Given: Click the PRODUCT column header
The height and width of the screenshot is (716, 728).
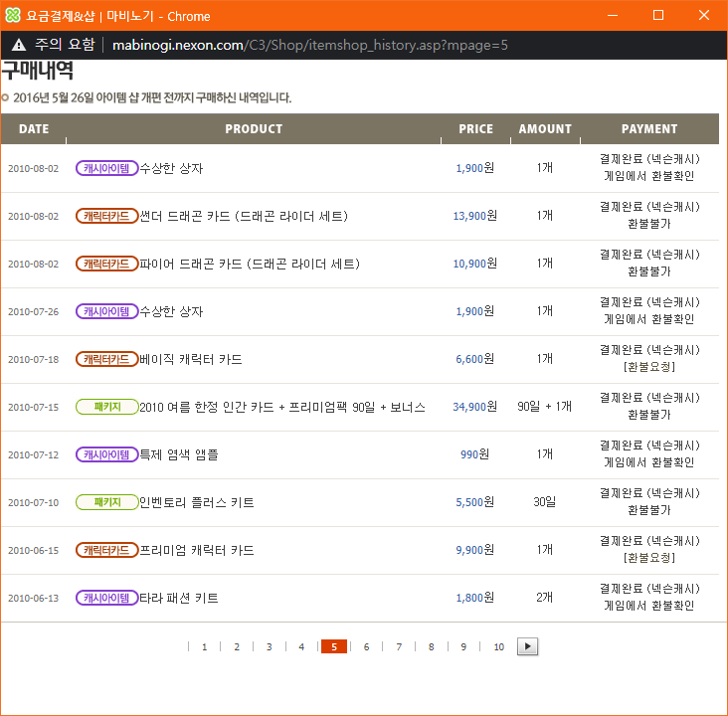Looking at the screenshot, I should point(254,129).
